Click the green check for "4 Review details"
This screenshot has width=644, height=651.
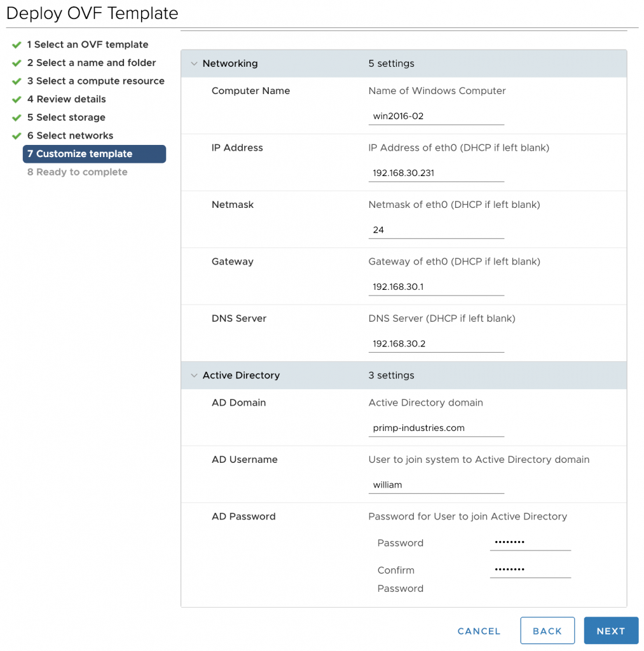[x=17, y=99]
